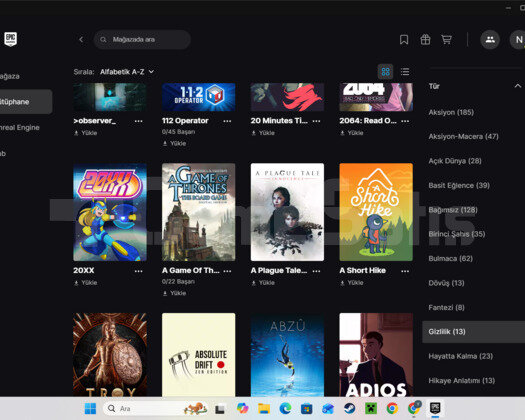The width and height of the screenshot is (525, 420).
Task: Select the Aksiyon (185) genre filter
Action: [x=451, y=112]
